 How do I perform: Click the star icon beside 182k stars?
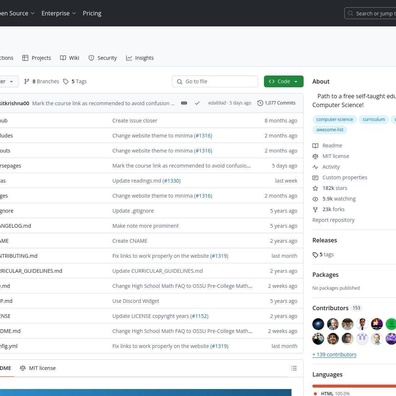pos(315,188)
